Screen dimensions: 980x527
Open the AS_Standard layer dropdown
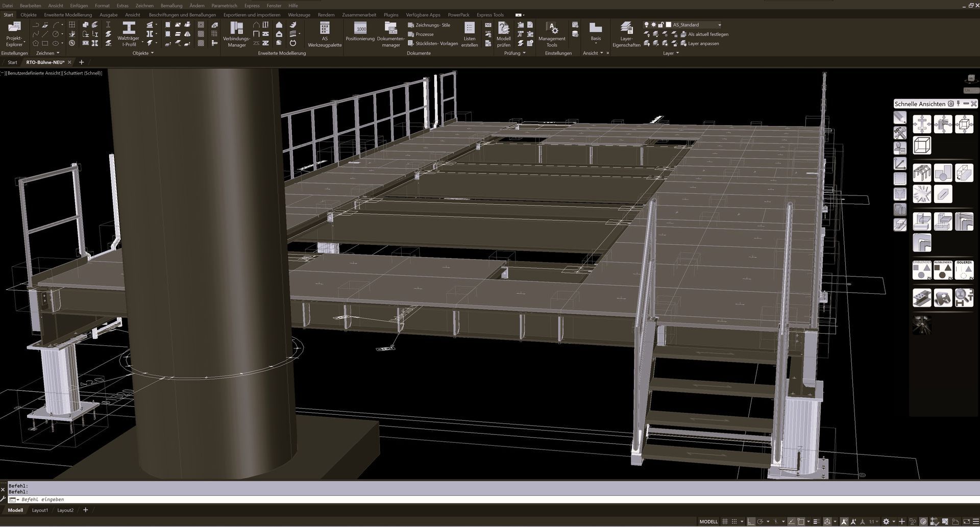coord(720,24)
